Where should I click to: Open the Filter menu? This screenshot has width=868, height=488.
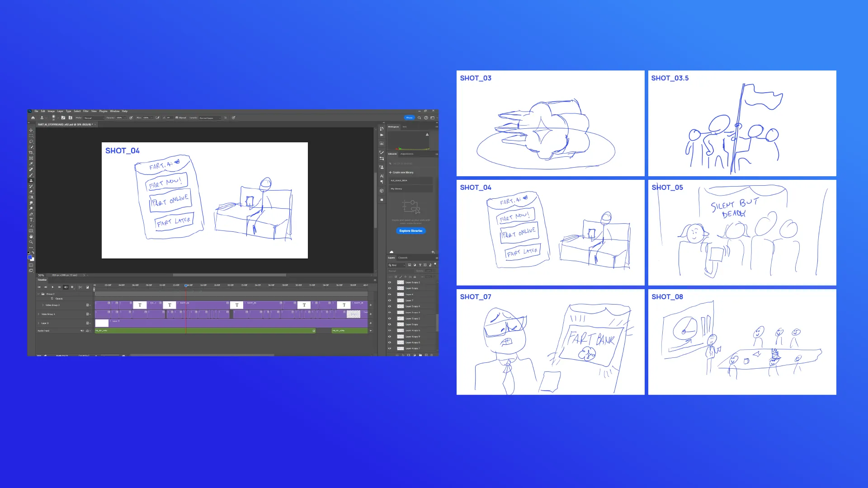(x=86, y=111)
